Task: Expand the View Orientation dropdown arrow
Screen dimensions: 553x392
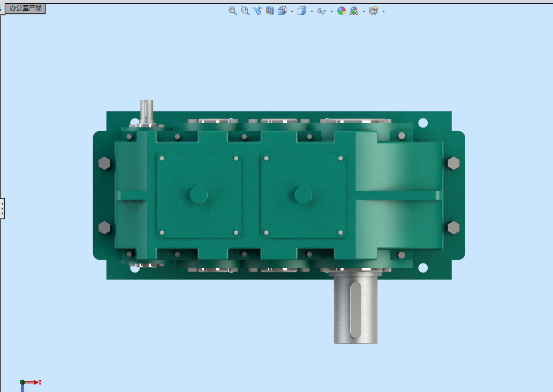Action: (292, 11)
